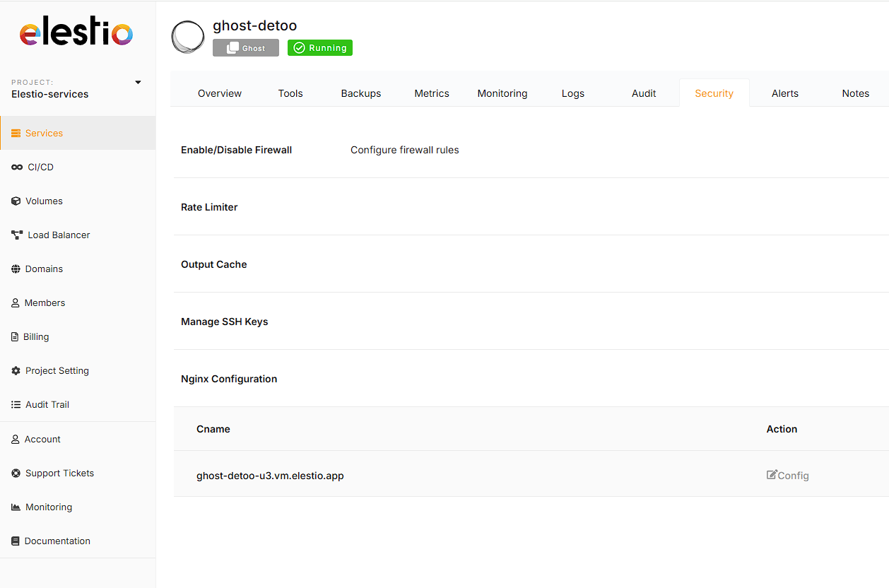The image size is (889, 588).
Task: Switch to the Backups tab
Action: (x=360, y=93)
